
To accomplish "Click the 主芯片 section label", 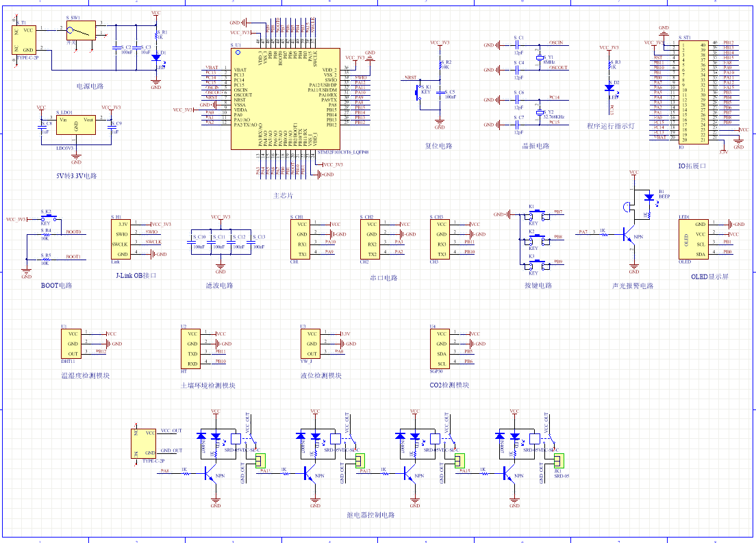I will (x=283, y=196).
